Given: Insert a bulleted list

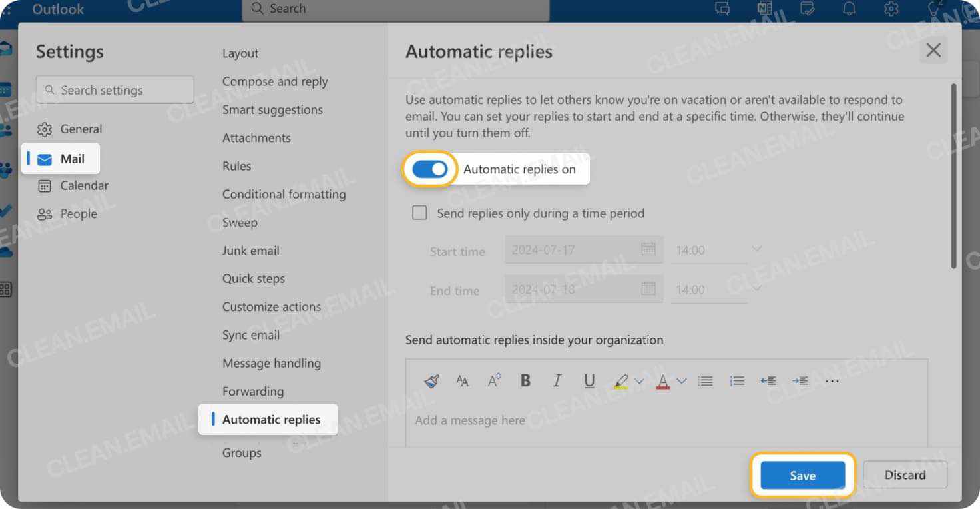Looking at the screenshot, I should [706, 381].
